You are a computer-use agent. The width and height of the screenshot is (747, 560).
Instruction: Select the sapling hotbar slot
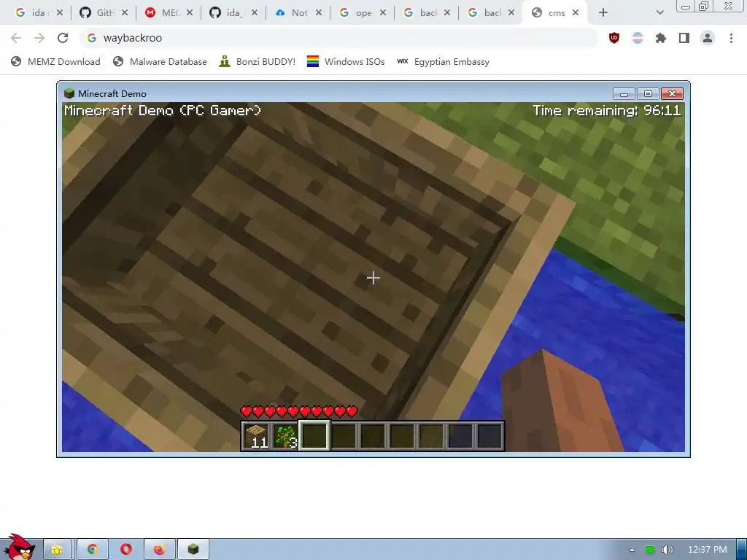coord(285,436)
